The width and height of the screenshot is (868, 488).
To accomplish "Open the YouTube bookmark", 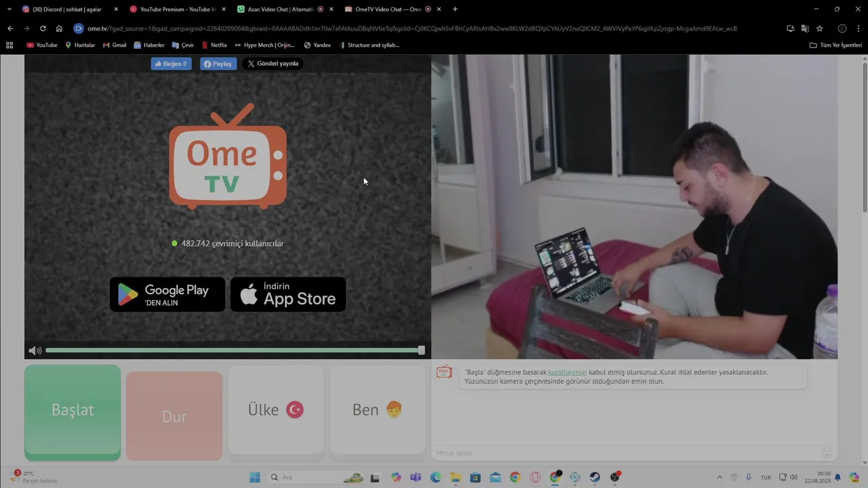I will point(42,45).
